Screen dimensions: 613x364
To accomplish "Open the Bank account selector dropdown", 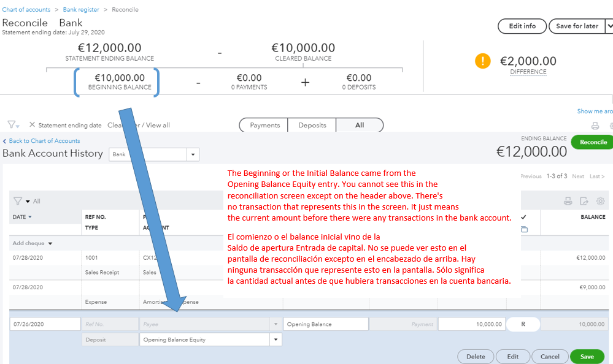I will point(193,154).
